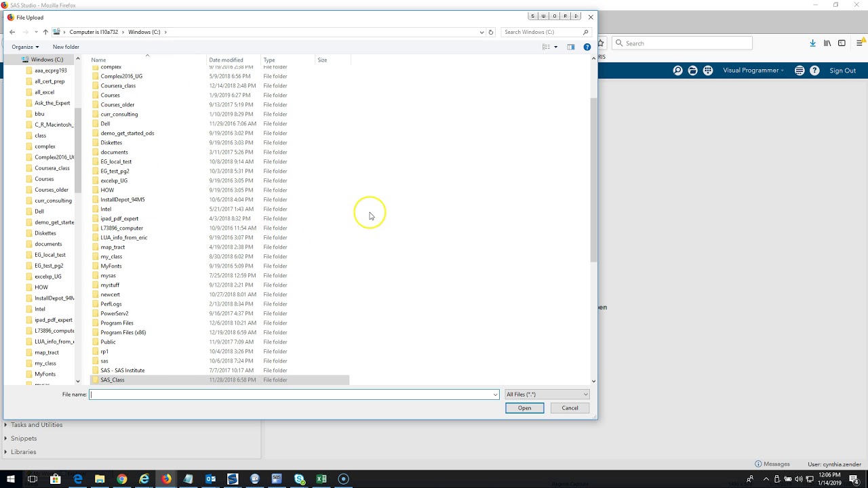This screenshot has height=488, width=868.
Task: Sort files by Type column
Action: pos(288,60)
